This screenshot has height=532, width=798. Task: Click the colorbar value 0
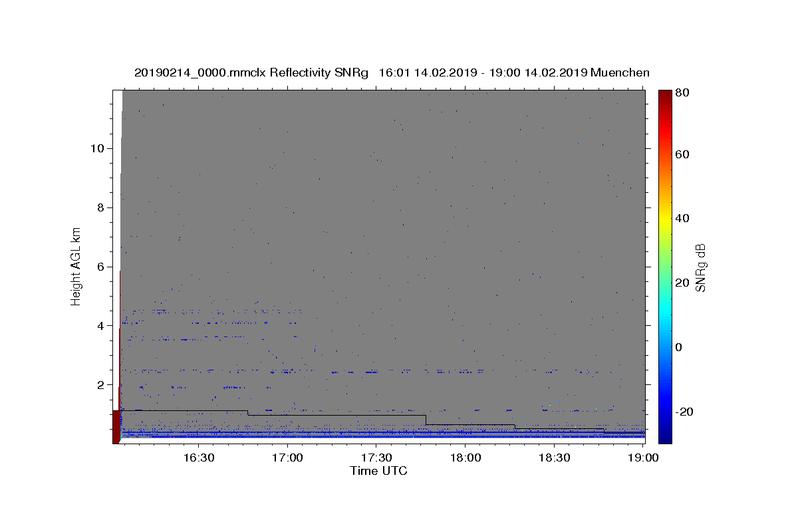(x=678, y=347)
